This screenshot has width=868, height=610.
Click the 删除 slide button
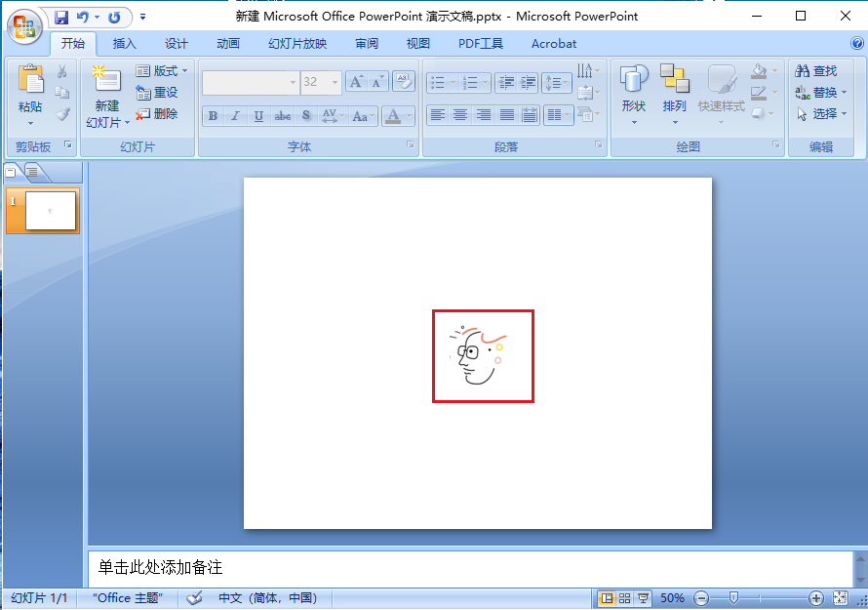coord(157,114)
